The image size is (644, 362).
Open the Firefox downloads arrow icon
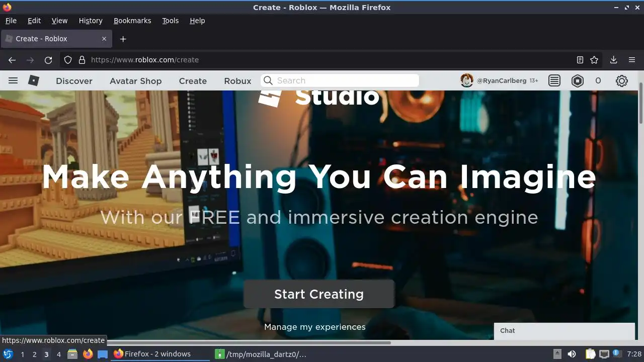point(614,60)
